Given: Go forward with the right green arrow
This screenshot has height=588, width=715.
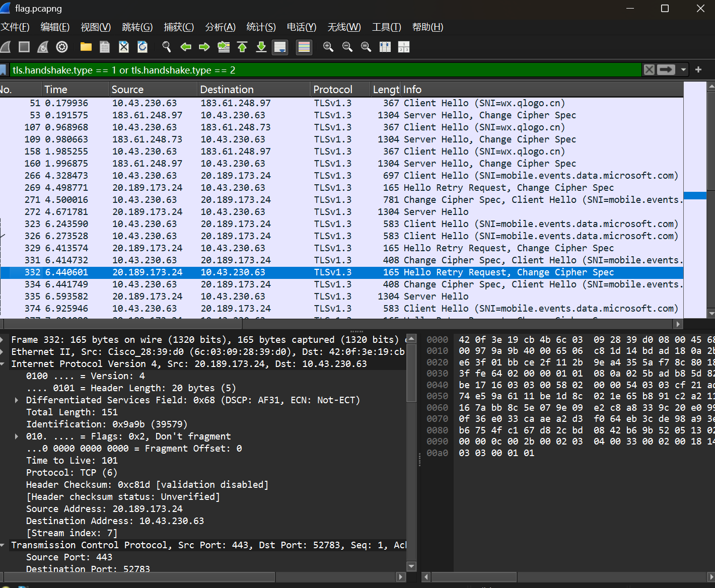Looking at the screenshot, I should (204, 47).
